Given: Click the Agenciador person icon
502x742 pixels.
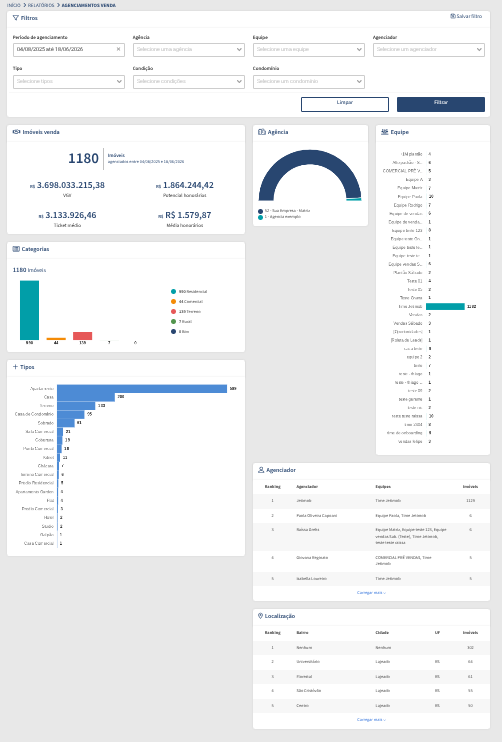Looking at the screenshot, I should pyautogui.click(x=261, y=470).
